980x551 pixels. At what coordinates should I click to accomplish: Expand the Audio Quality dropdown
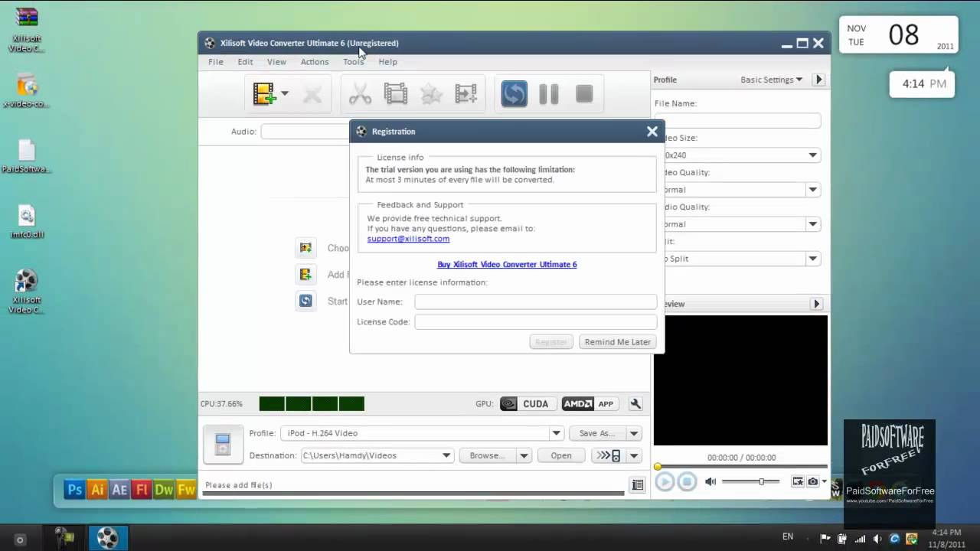813,223
